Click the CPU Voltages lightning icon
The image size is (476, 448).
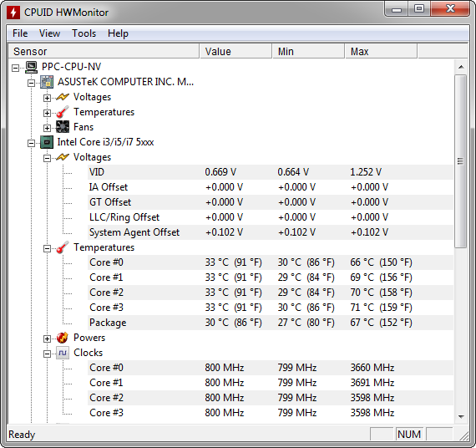pos(63,157)
